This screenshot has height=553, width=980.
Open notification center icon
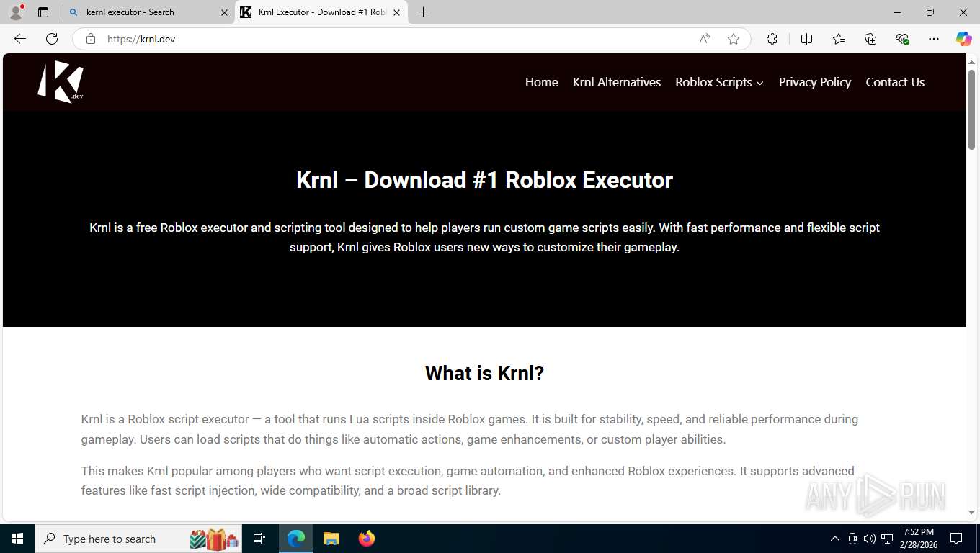(956, 539)
